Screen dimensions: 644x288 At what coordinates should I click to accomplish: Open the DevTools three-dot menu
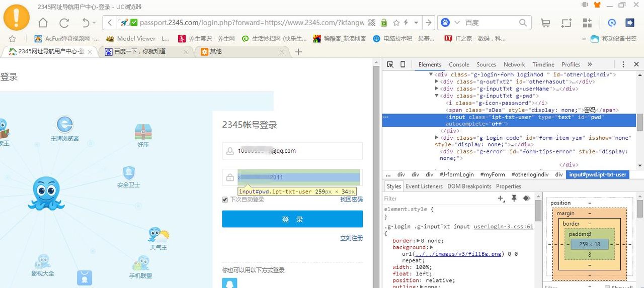623,64
